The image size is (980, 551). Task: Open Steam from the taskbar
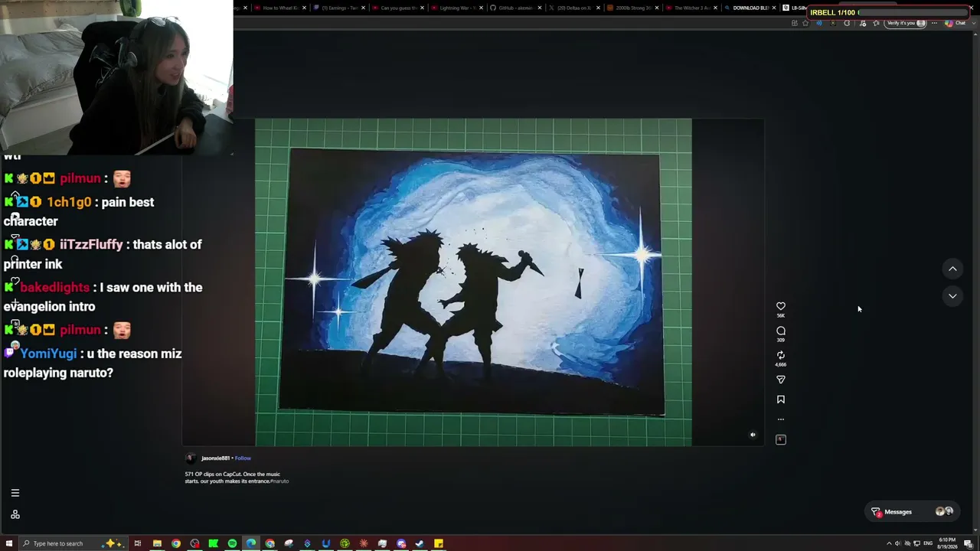(x=420, y=543)
